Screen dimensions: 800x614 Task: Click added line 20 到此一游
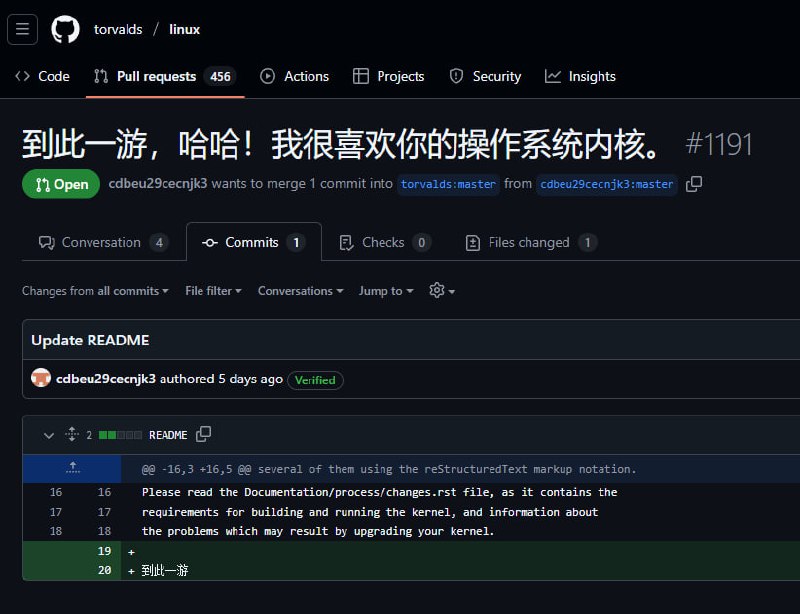coord(165,570)
